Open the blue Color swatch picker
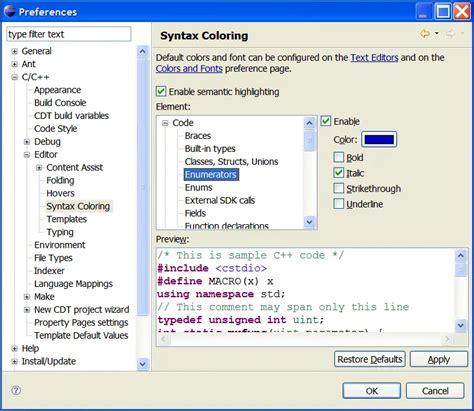The height and width of the screenshot is (411, 474). pyautogui.click(x=379, y=139)
